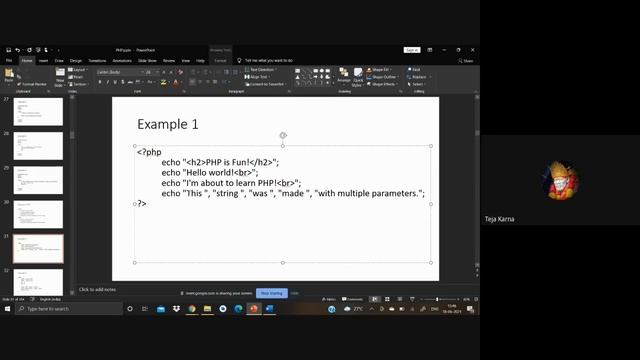
Task: Open the font name combo box
Action: (120, 72)
